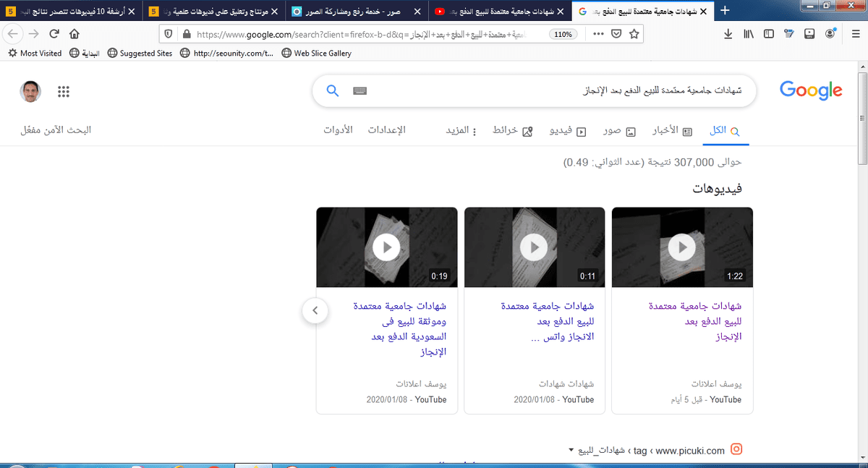Open a new browser tab
Image resolution: width=868 pixels, height=468 pixels.
[726, 11]
